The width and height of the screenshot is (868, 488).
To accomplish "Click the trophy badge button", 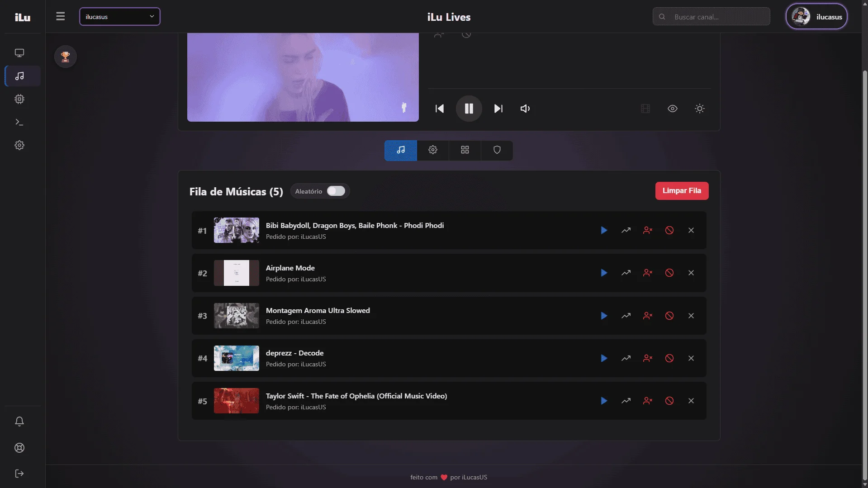I will tap(66, 57).
